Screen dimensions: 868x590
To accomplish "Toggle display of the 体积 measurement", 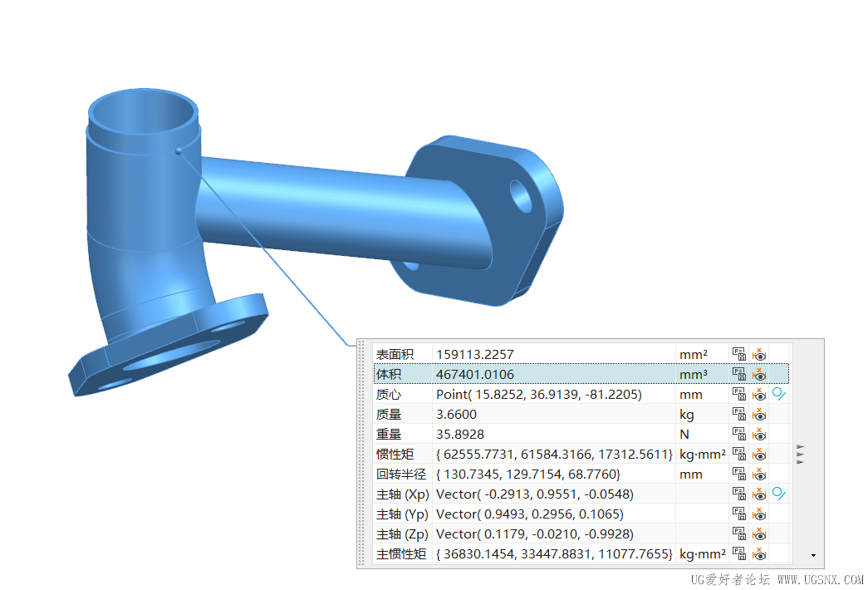I will tap(759, 374).
